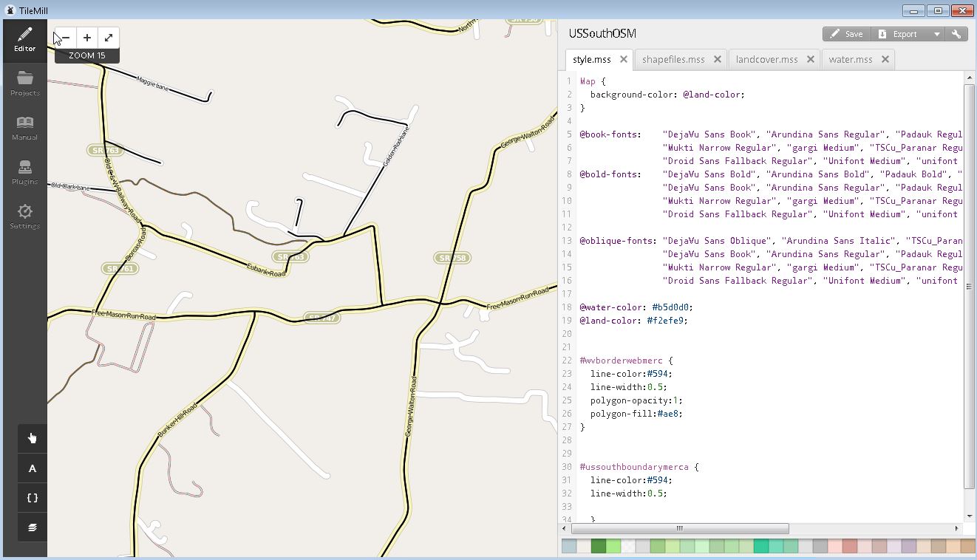Open the layers panel icon
Viewport: 977px width, 560px height.
(x=33, y=527)
